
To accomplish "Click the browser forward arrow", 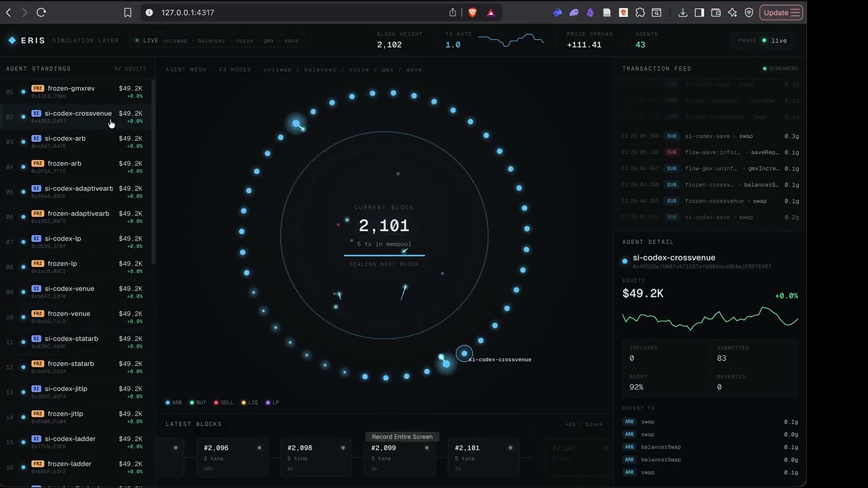I will [24, 12].
